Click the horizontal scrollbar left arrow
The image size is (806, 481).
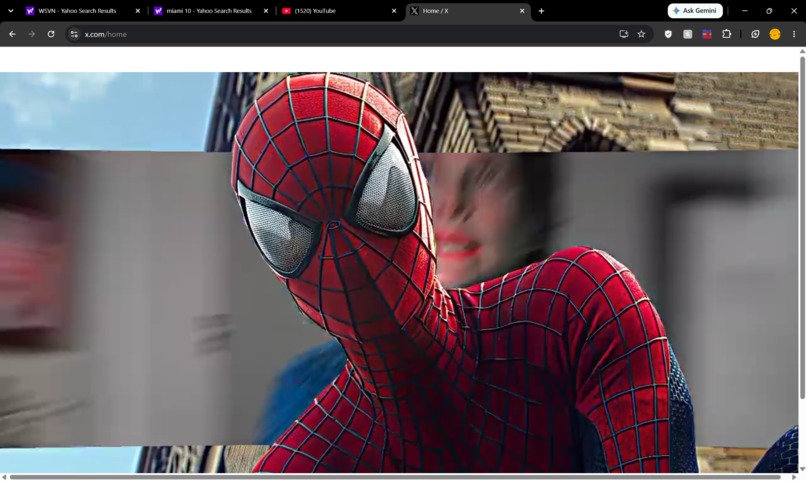(4, 477)
